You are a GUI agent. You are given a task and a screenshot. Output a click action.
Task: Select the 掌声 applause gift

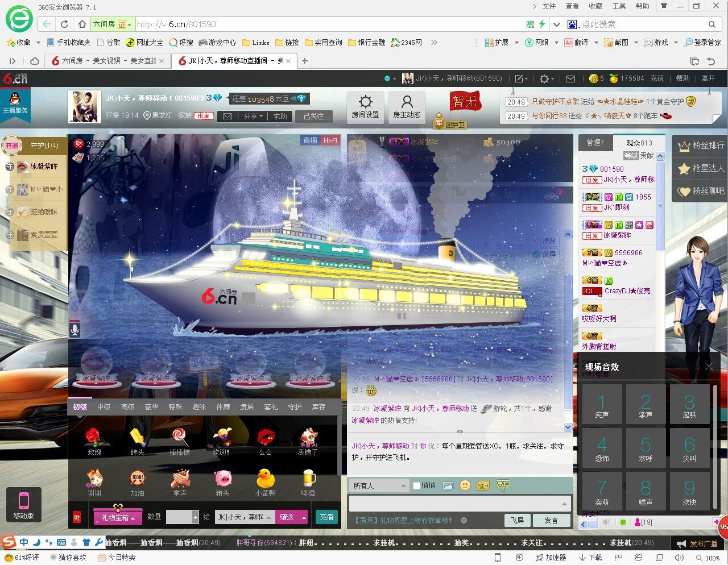[x=180, y=479]
